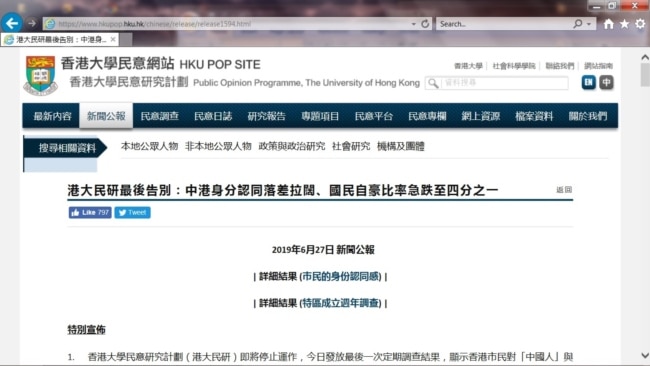The image size is (650, 366).
Task: Open 機構及團體 category link
Action: pyautogui.click(x=400, y=146)
